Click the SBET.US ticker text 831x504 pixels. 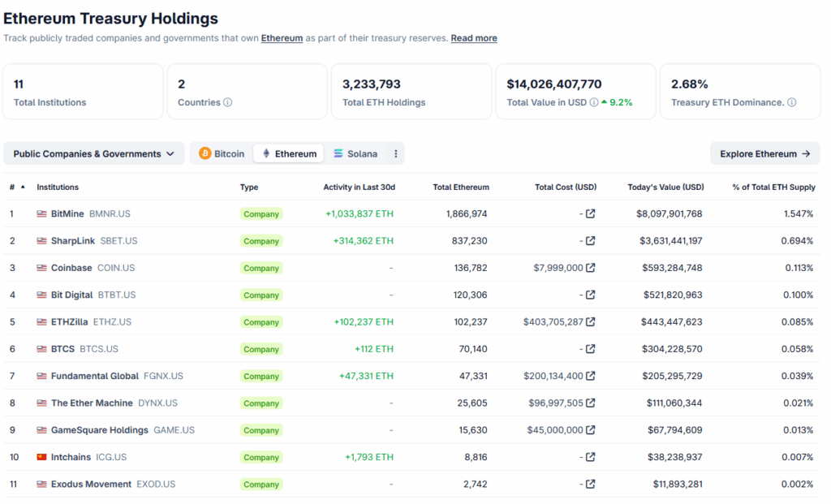click(x=118, y=240)
